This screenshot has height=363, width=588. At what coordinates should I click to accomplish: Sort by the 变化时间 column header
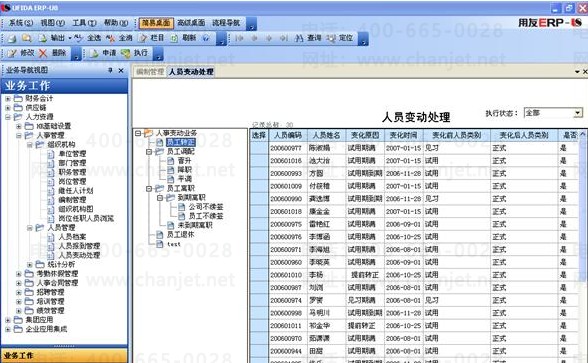click(404, 135)
